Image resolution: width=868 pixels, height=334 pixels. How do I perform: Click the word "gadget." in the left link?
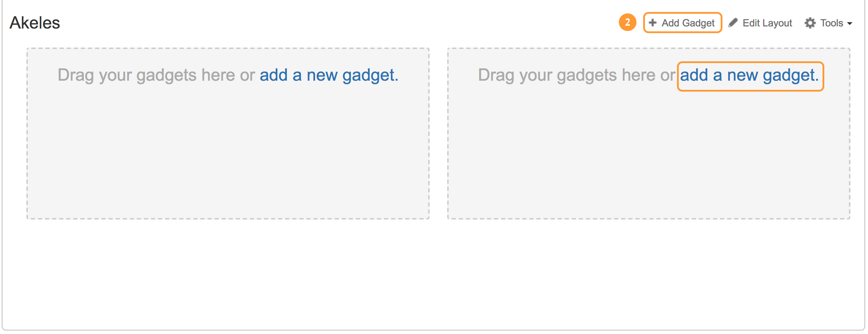click(370, 75)
